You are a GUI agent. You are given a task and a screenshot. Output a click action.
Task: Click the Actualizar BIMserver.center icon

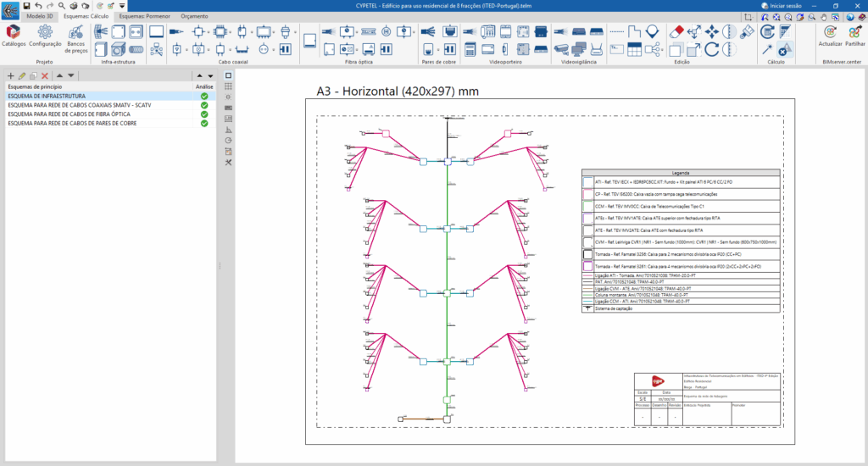(830, 31)
